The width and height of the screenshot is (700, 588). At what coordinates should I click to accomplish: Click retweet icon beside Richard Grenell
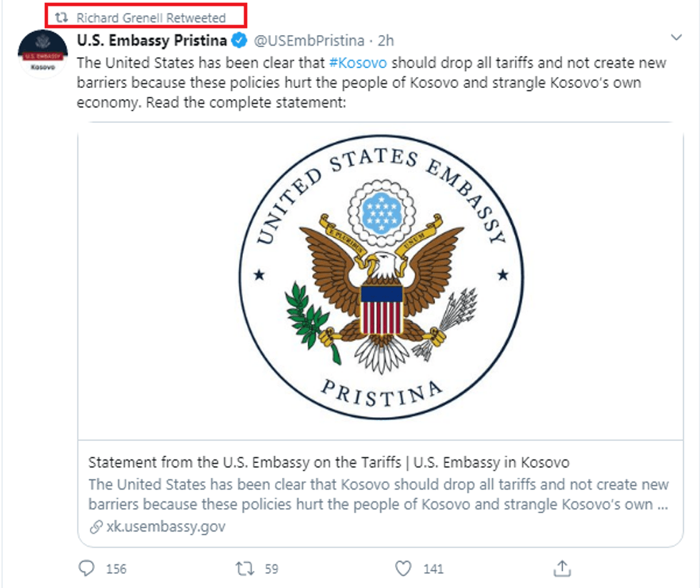pyautogui.click(x=61, y=18)
